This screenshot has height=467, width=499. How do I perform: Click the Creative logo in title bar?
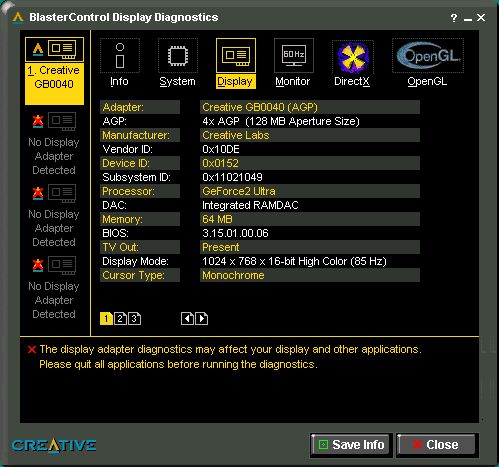tap(18, 17)
